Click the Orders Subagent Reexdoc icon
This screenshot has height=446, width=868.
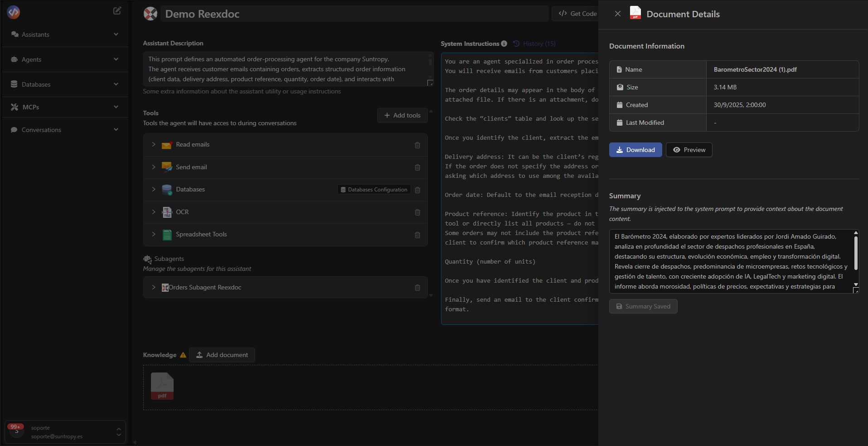click(165, 287)
